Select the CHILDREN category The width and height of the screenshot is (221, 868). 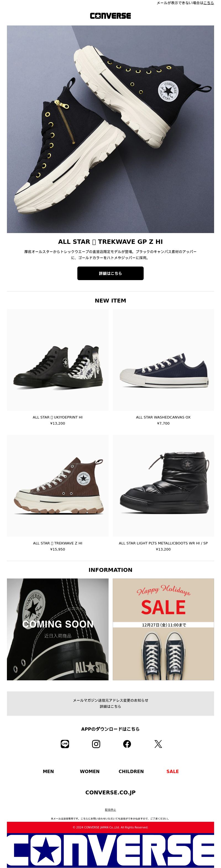click(131, 771)
